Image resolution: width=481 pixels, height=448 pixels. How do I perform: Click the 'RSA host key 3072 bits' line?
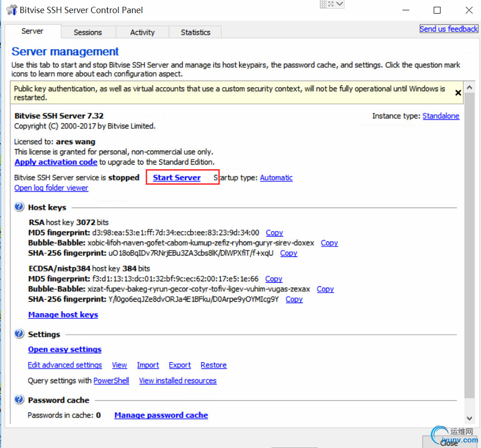pyautogui.click(x=69, y=222)
